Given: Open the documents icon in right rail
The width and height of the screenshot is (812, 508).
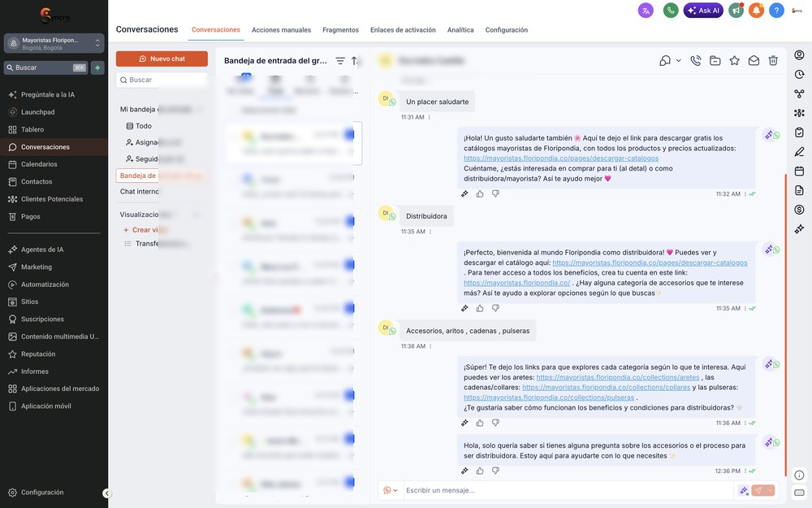Looking at the screenshot, I should click(799, 190).
